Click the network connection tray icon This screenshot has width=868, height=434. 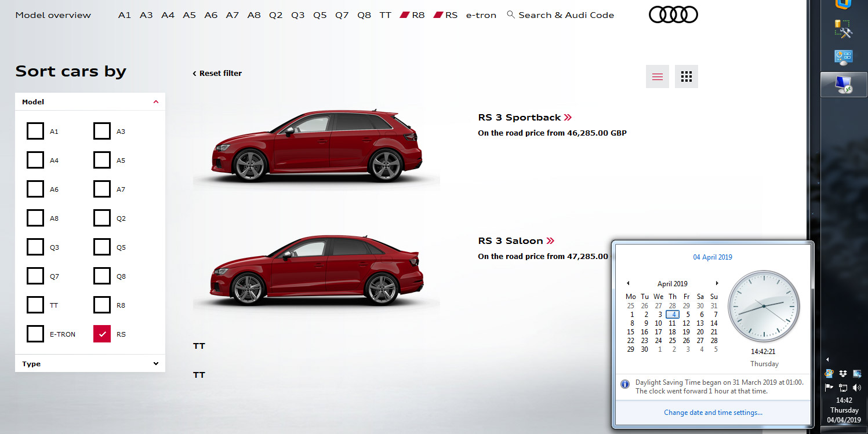[x=843, y=387]
